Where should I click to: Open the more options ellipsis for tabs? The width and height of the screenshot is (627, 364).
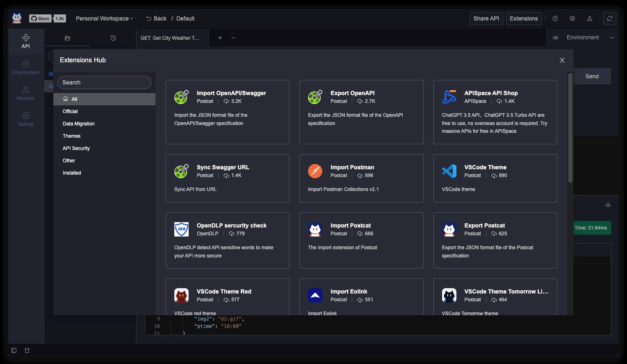coord(233,38)
